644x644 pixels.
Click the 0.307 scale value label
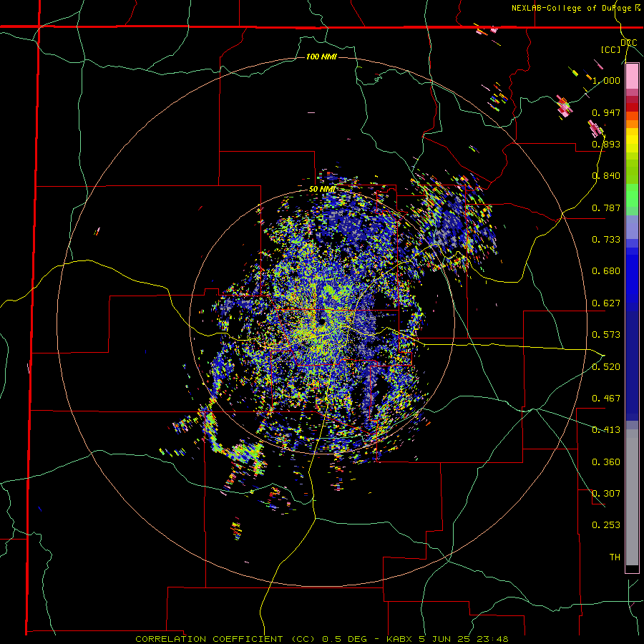[x=606, y=494]
